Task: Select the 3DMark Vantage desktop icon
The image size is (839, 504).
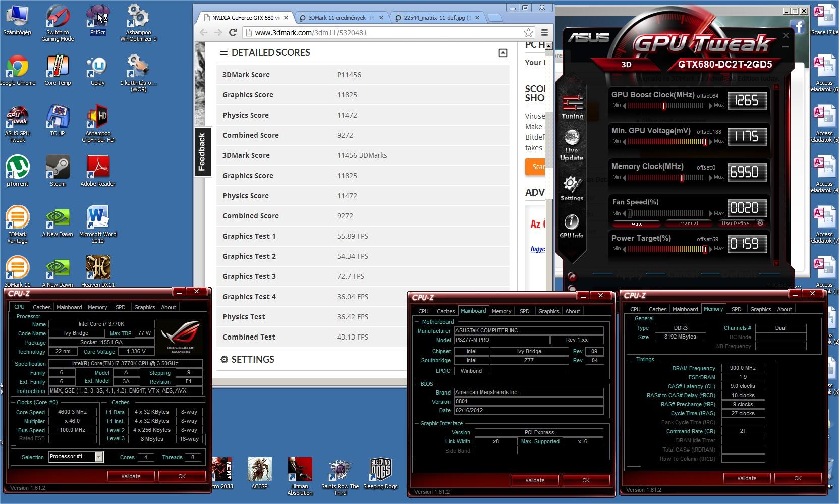Action: pos(17,225)
